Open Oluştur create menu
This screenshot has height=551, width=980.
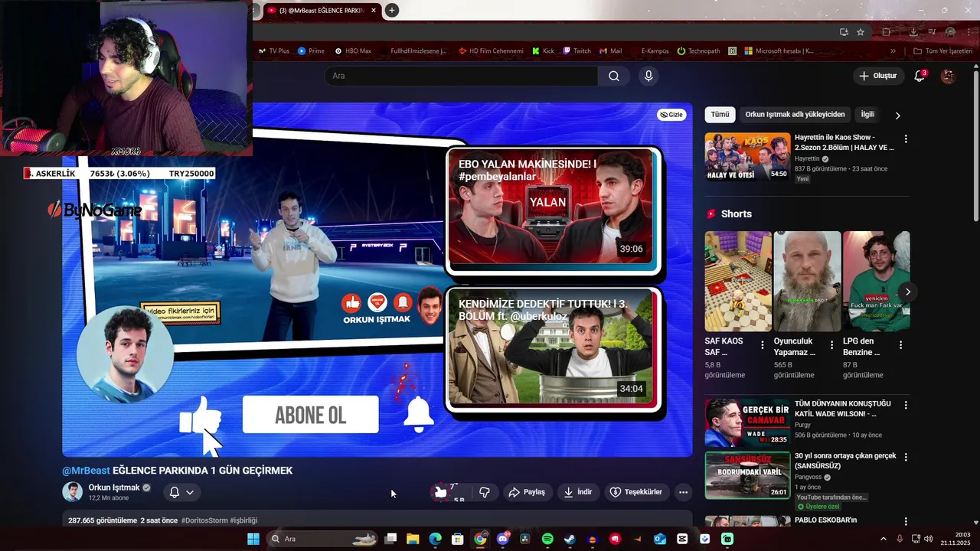[877, 76]
